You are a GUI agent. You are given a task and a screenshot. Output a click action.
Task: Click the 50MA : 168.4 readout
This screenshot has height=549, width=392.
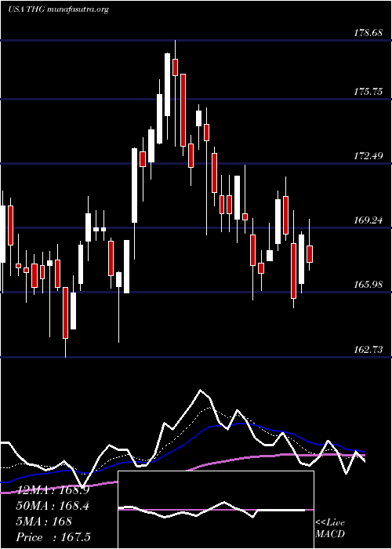tap(53, 506)
